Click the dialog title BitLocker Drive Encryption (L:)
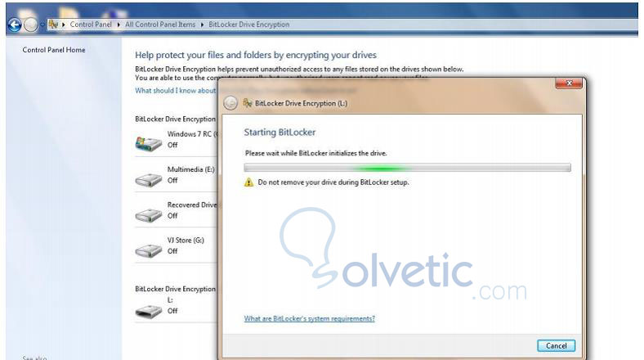The width and height of the screenshot is (644, 360). point(301,103)
